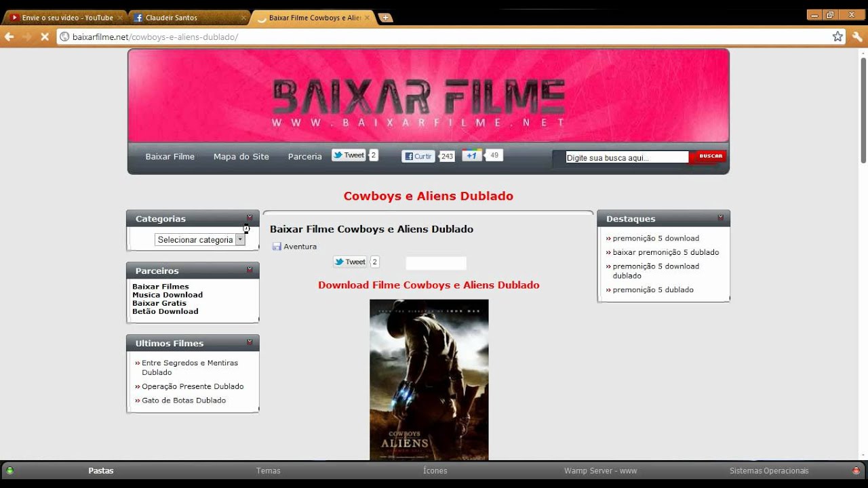Viewport: 868px width, 488px height.
Task: Collapse the Parceiros panel arrow
Action: click(x=250, y=270)
